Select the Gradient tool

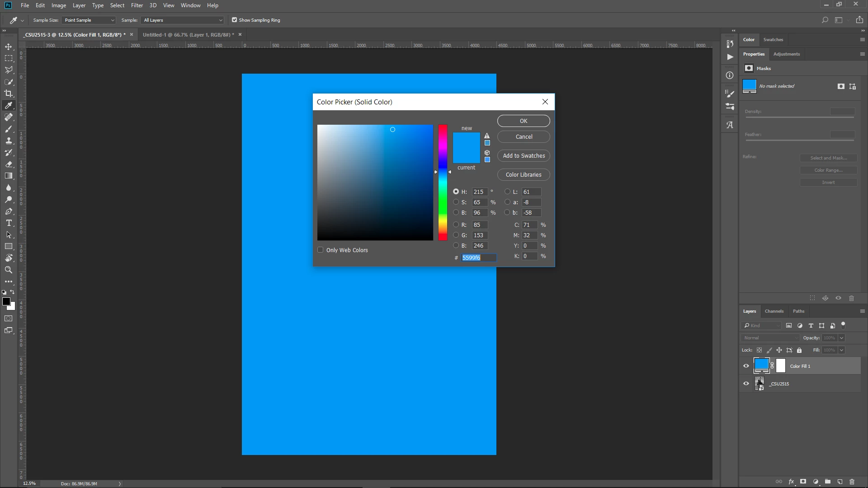9,176
